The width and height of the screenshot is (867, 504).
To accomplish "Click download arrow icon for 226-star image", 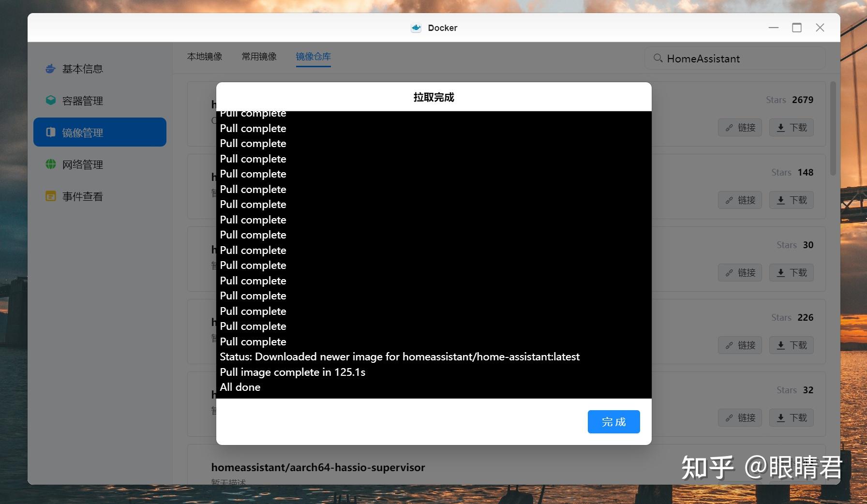I will click(780, 345).
